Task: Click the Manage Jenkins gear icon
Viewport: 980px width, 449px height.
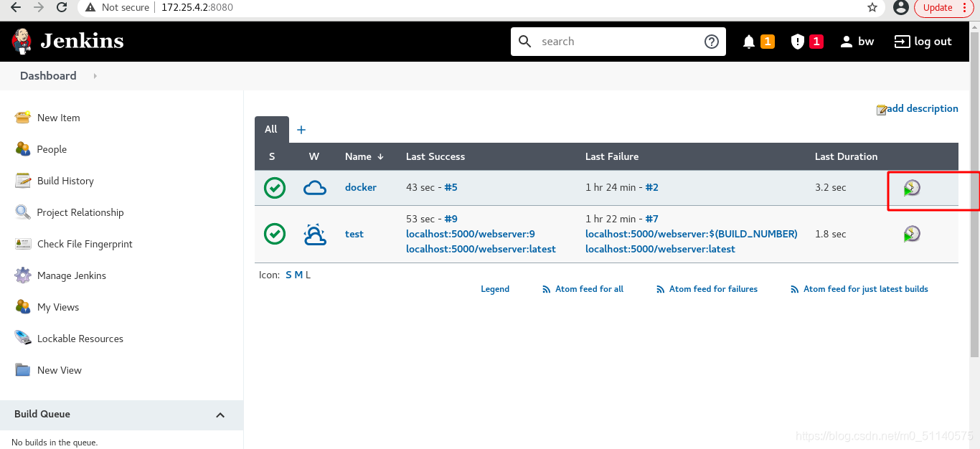Action: pyautogui.click(x=23, y=275)
